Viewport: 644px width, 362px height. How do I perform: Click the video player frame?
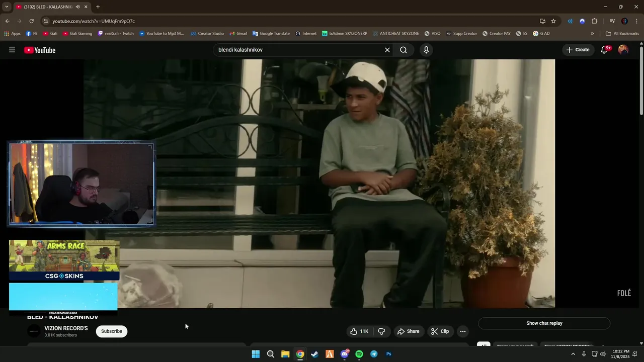pos(319,184)
